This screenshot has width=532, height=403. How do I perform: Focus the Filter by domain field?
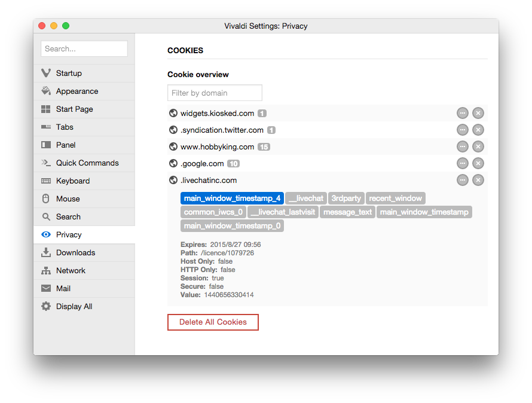click(x=215, y=93)
